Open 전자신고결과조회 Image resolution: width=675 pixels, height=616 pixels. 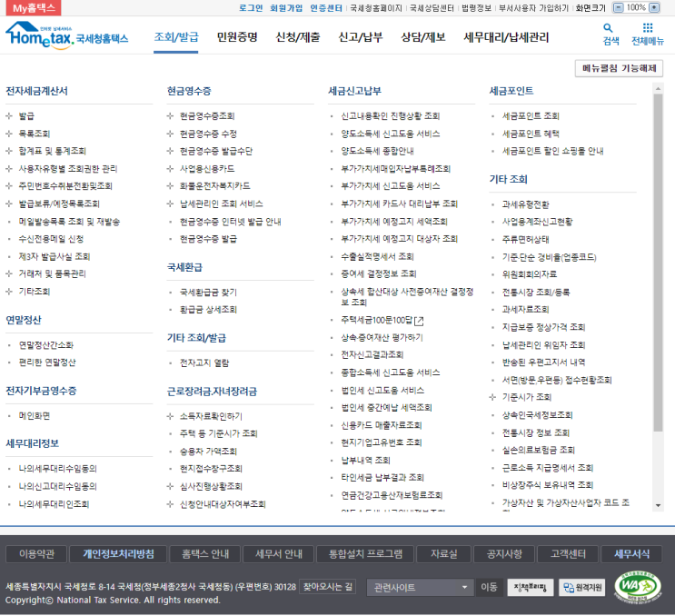pos(372,354)
